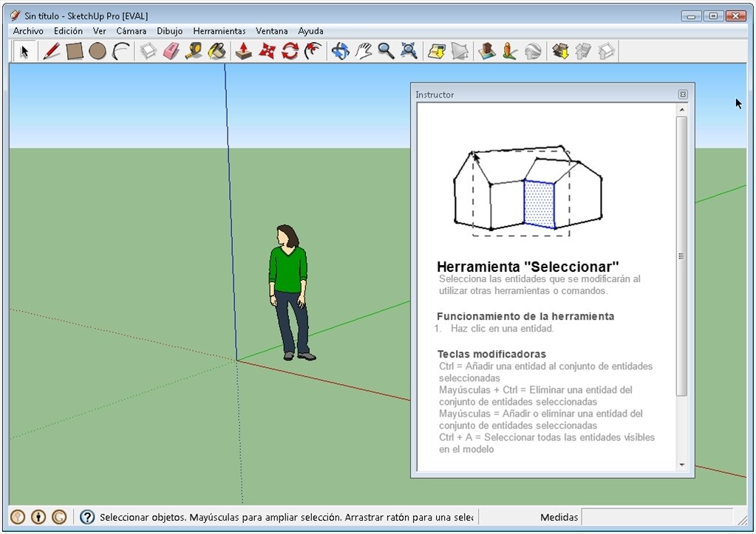Click the Get Models download icon

[560, 51]
